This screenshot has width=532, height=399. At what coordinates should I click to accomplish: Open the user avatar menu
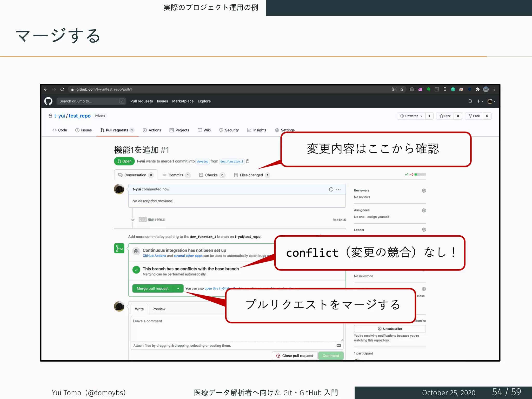point(491,101)
